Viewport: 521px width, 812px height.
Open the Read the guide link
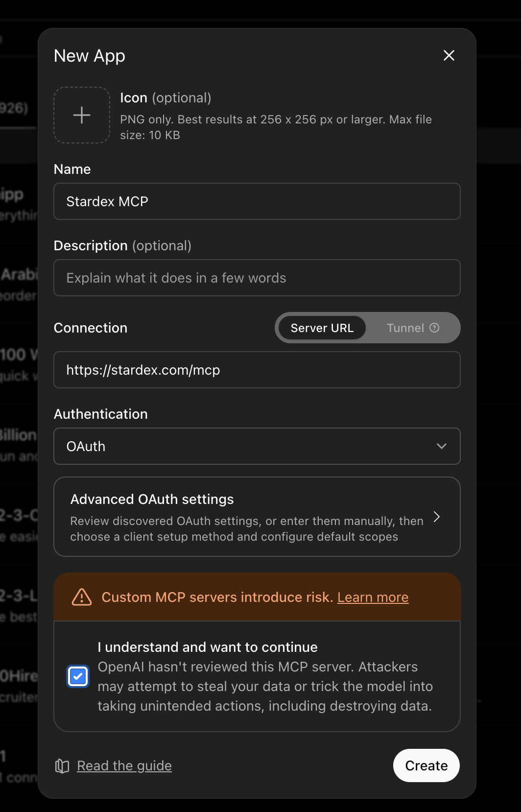coord(124,766)
